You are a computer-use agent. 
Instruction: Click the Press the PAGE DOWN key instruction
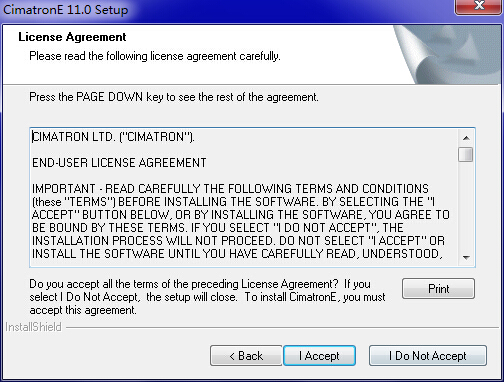(x=174, y=97)
